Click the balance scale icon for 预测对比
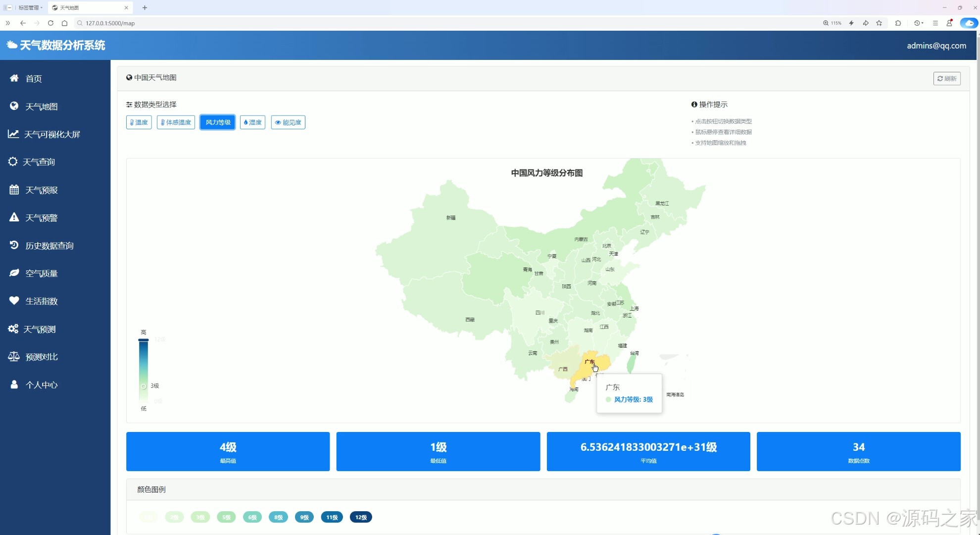The height and width of the screenshot is (535, 980). point(14,357)
